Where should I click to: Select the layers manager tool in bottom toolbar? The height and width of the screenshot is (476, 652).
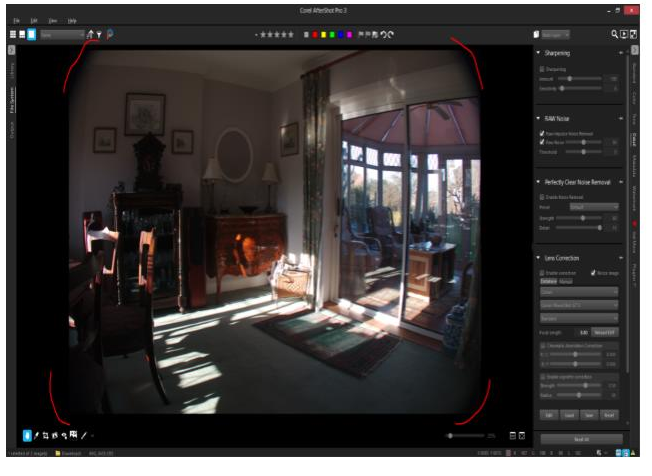pos(74,435)
